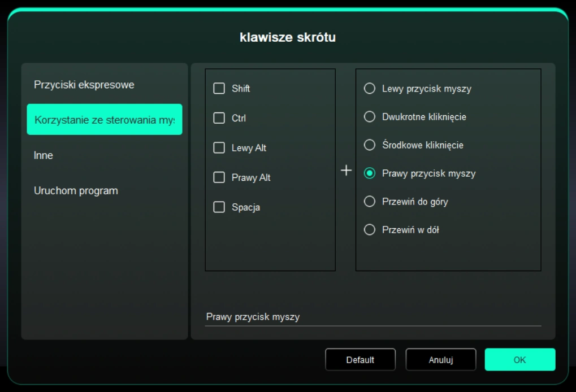Open the Przyciski ekspresowe section
This screenshot has width=576, height=392.
[84, 85]
